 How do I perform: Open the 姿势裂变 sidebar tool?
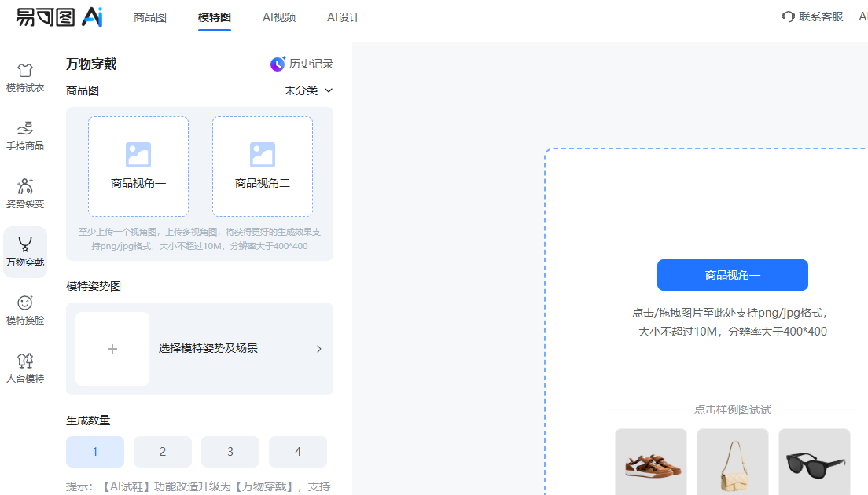pyautogui.click(x=25, y=186)
